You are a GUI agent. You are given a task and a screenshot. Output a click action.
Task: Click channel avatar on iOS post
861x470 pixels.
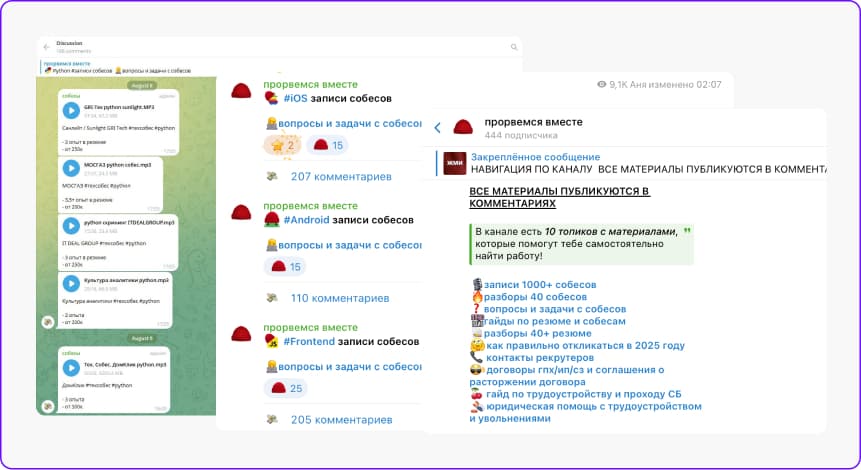[x=241, y=91]
